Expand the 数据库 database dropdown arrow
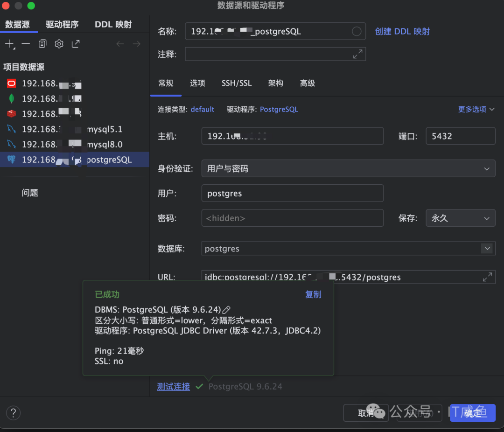The width and height of the screenshot is (504, 432). [487, 248]
